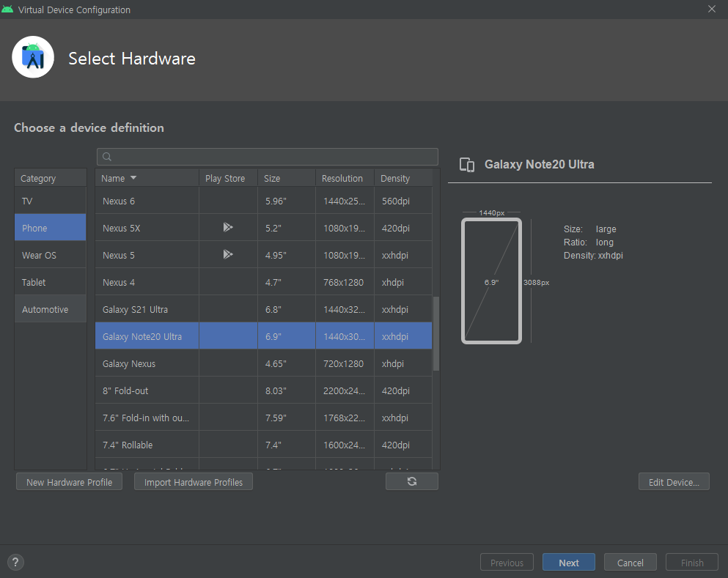
Task: Click the search magnifier icon
Action: 107,157
